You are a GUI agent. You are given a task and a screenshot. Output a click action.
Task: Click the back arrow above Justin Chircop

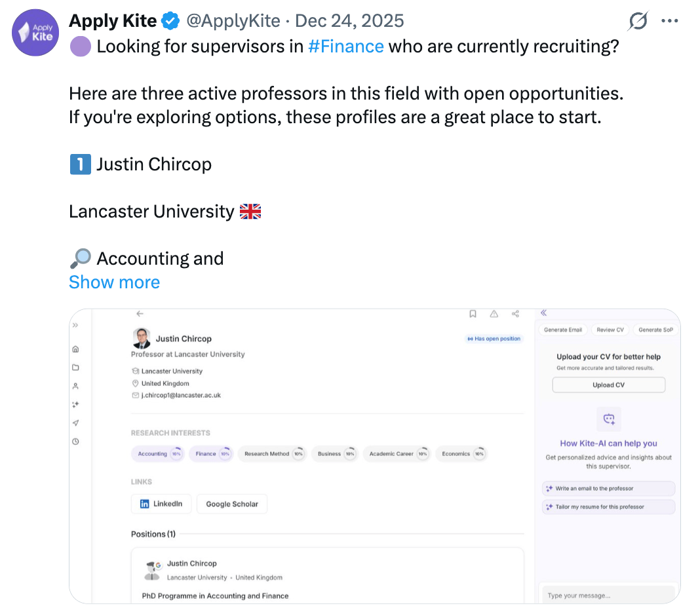point(140,314)
